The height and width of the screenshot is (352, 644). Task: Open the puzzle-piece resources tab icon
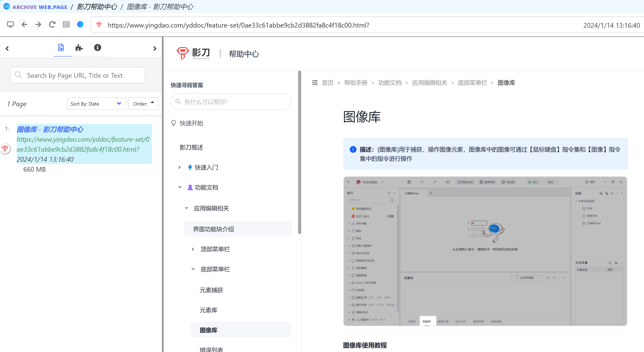pyautogui.click(x=79, y=48)
